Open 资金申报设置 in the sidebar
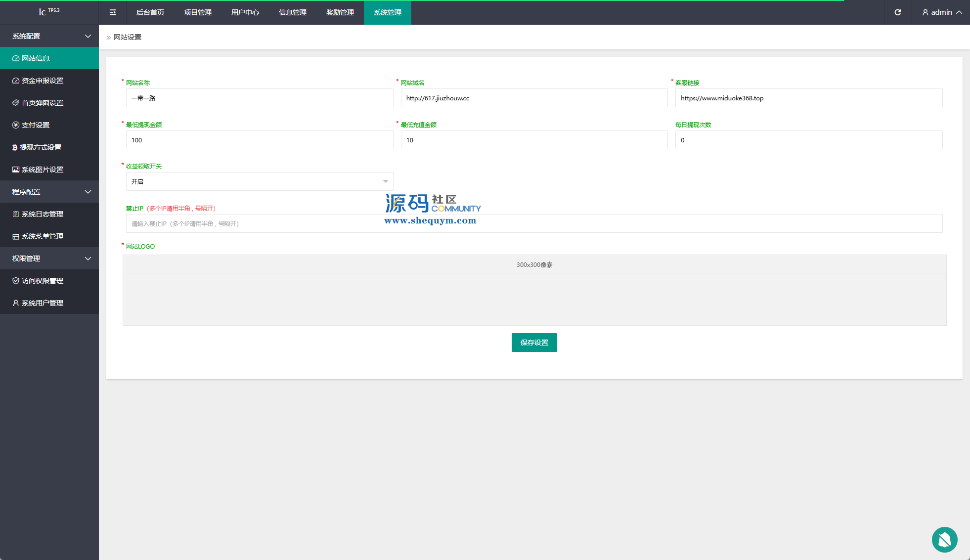This screenshot has height=560, width=970. 43,81
